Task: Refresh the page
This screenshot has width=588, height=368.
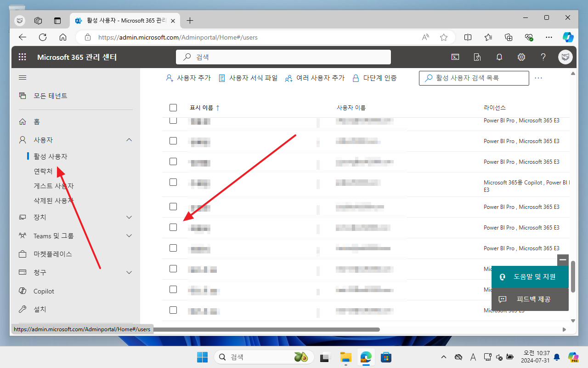Action: pos(43,37)
